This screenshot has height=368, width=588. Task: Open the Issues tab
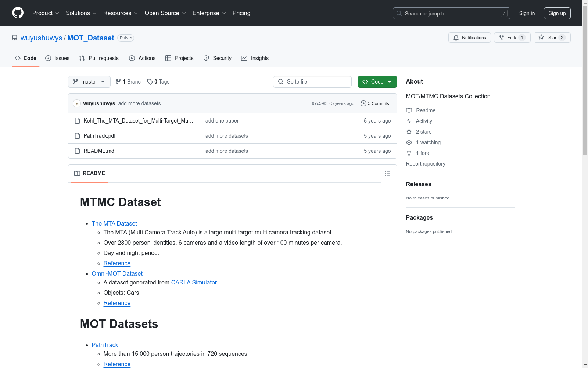[57, 58]
